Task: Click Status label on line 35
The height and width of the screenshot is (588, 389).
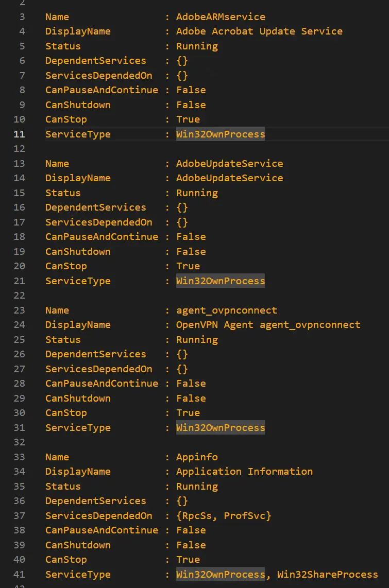Action: pyautogui.click(x=63, y=487)
